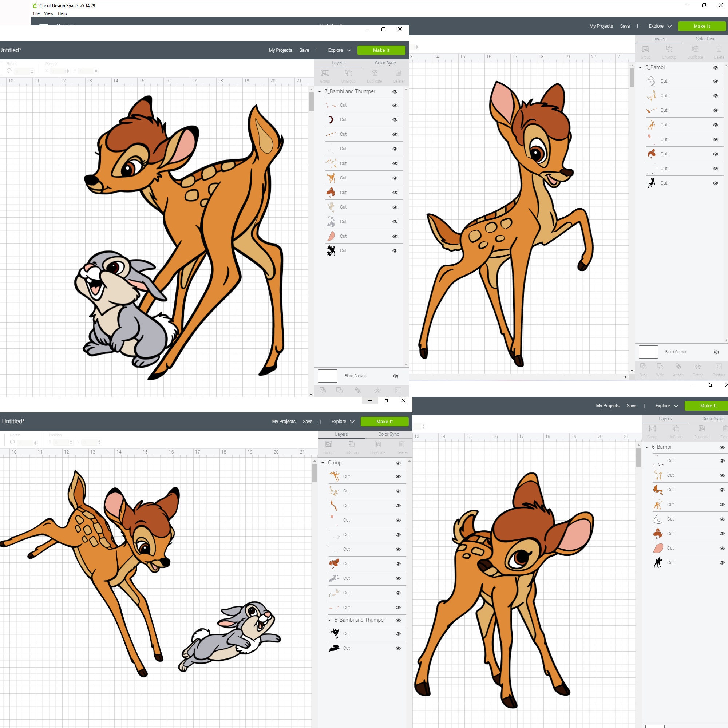Open Explore dropdown in 7_Bambi and Thumper window

[x=339, y=50]
